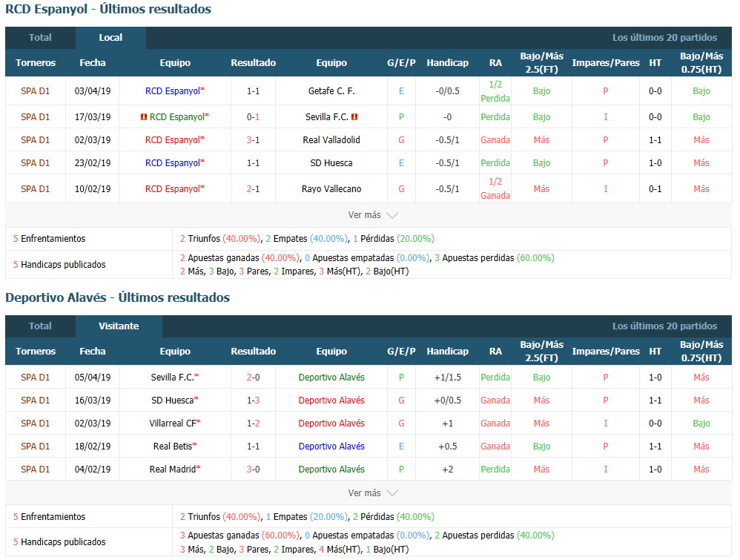Click the HT score 0-1 in Rayo Vallecano row
The height and width of the screenshot is (560, 740).
[655, 189]
